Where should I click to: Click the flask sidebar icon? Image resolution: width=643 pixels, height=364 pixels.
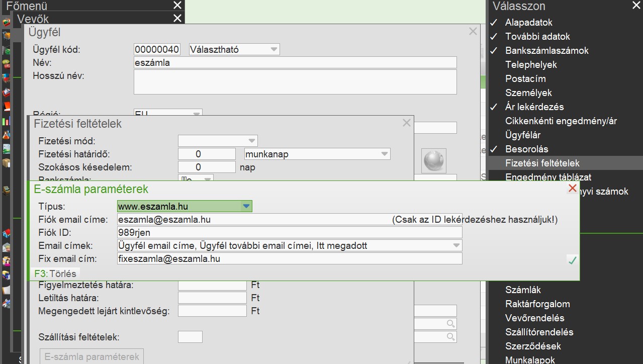6,134
